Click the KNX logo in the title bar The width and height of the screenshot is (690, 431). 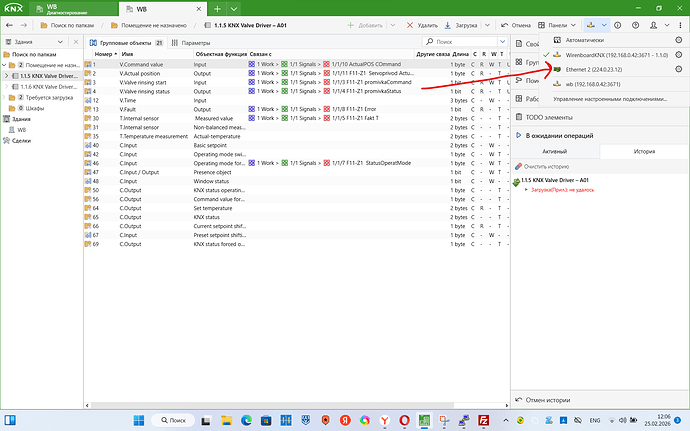click(13, 8)
